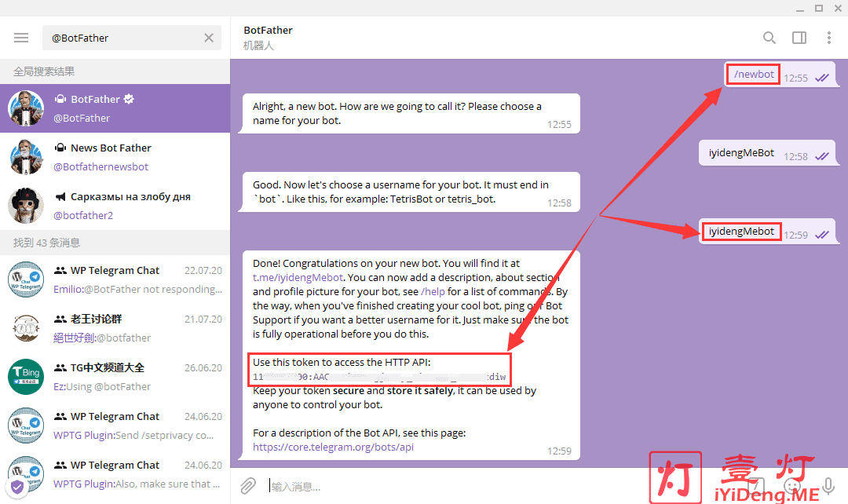This screenshot has height=504, width=848.
Task: Click the 找到 43 条消息 section header
Action: [115, 243]
